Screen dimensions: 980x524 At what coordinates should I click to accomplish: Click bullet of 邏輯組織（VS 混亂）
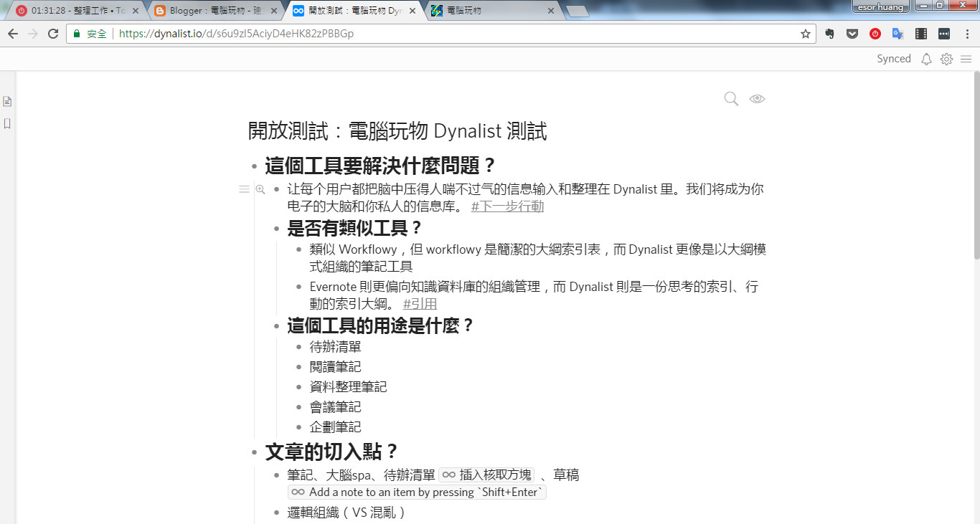click(x=276, y=513)
